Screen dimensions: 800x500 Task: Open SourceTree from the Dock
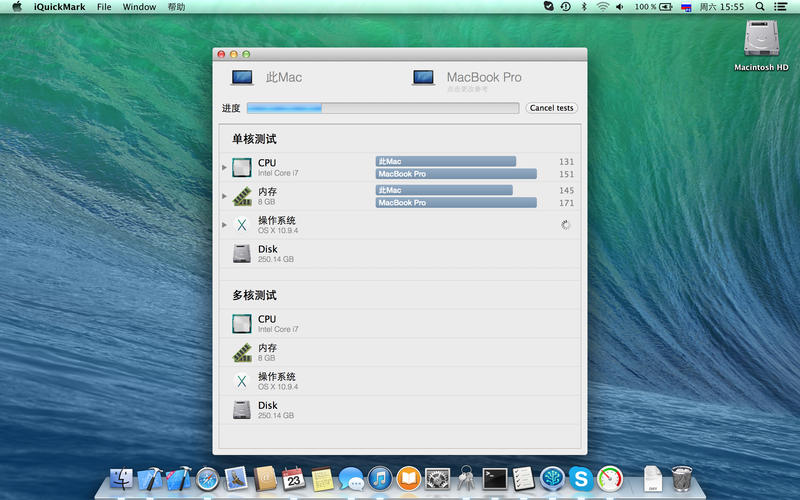coord(553,479)
